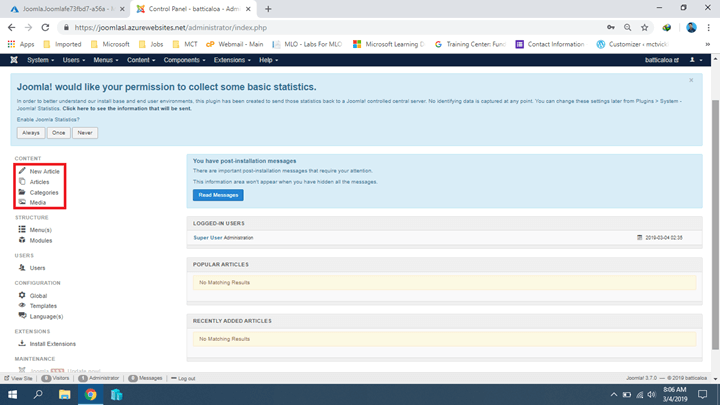This screenshot has width=720, height=405.
Task: Select the Control Panel - batticaloa tab
Action: click(x=192, y=9)
